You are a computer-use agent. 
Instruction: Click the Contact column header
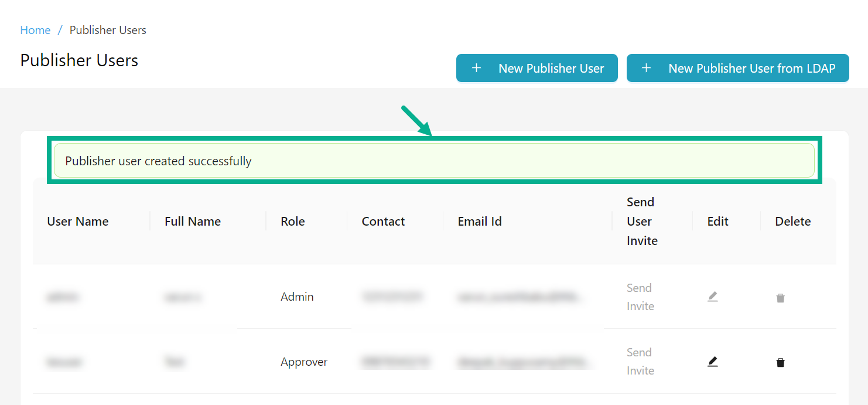pyautogui.click(x=383, y=222)
